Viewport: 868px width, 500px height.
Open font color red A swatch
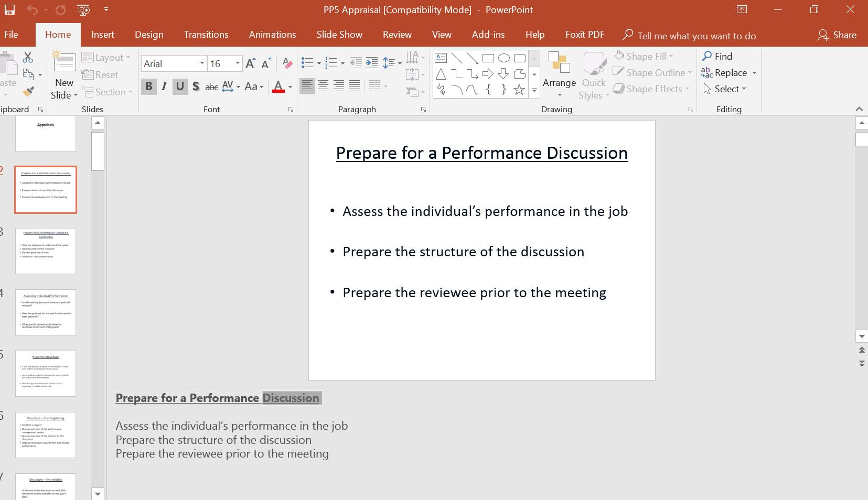[278, 86]
